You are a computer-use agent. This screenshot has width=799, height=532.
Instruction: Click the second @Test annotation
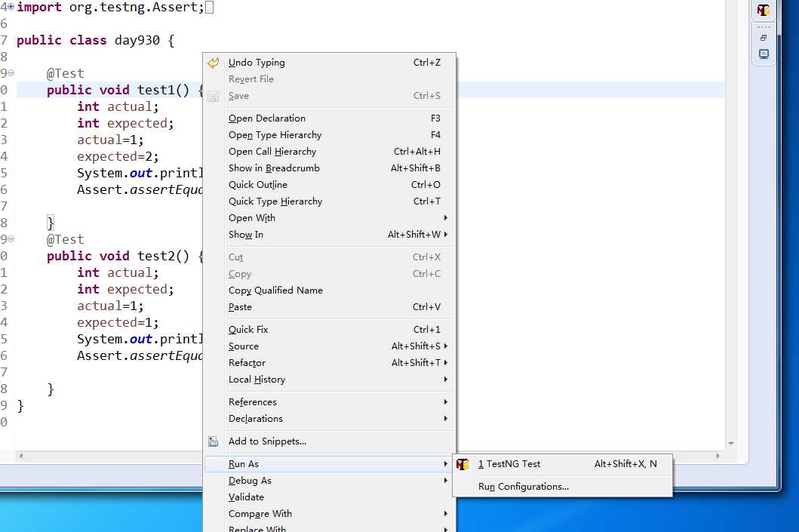pyautogui.click(x=65, y=239)
